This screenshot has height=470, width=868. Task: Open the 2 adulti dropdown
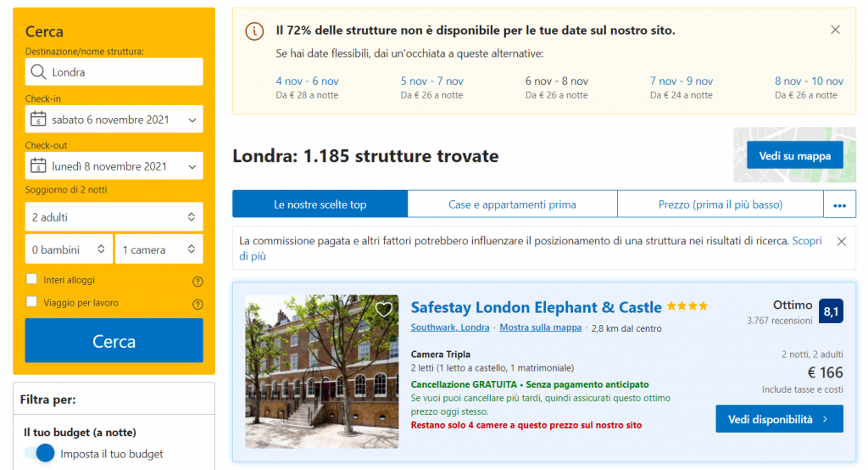[114, 217]
